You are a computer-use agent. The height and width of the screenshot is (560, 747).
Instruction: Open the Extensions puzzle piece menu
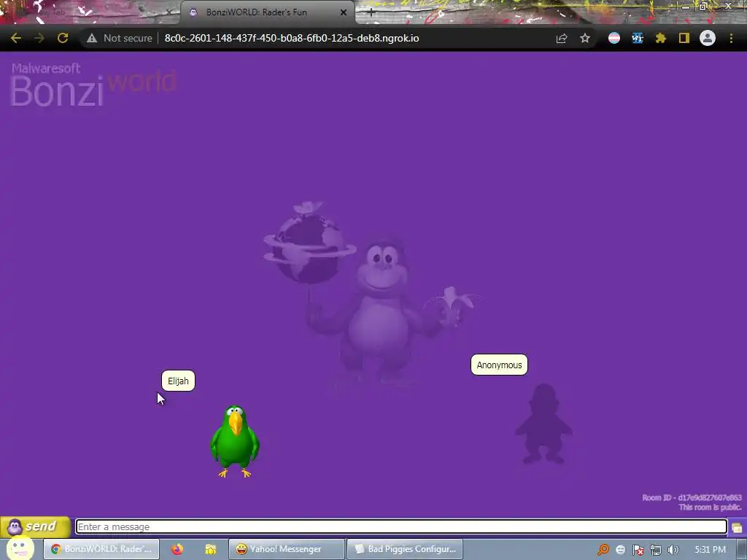(661, 38)
